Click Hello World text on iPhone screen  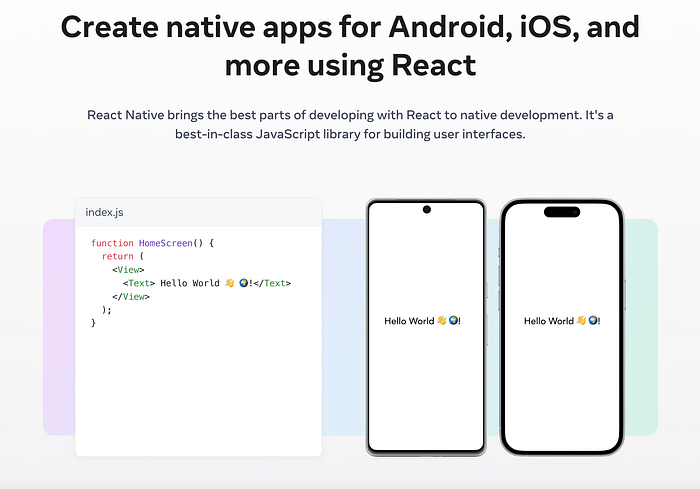click(562, 321)
